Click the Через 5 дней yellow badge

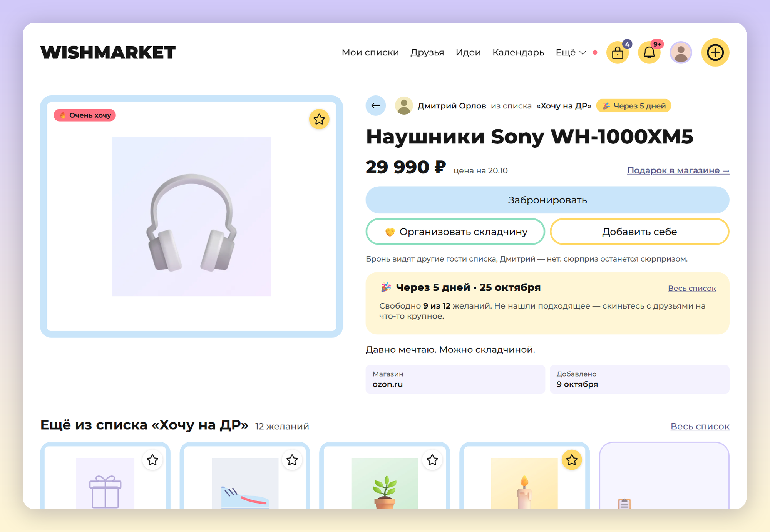tap(633, 106)
